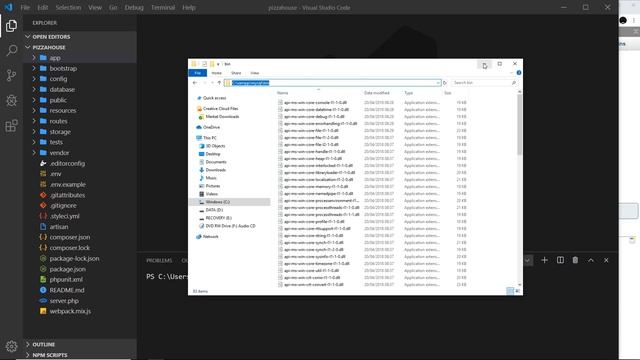
Task: Open the Search view in VS Code activity bar
Action: pyautogui.click(x=11, y=51)
